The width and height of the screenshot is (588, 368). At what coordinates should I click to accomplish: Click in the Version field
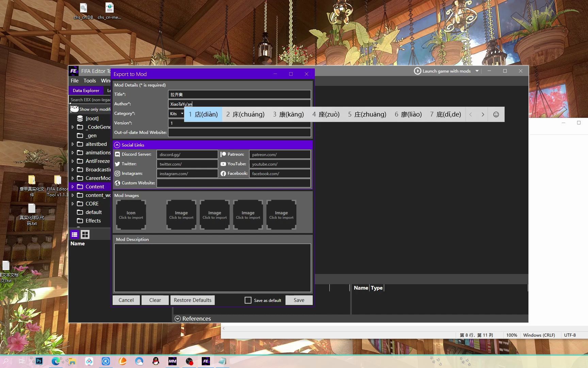(x=239, y=123)
